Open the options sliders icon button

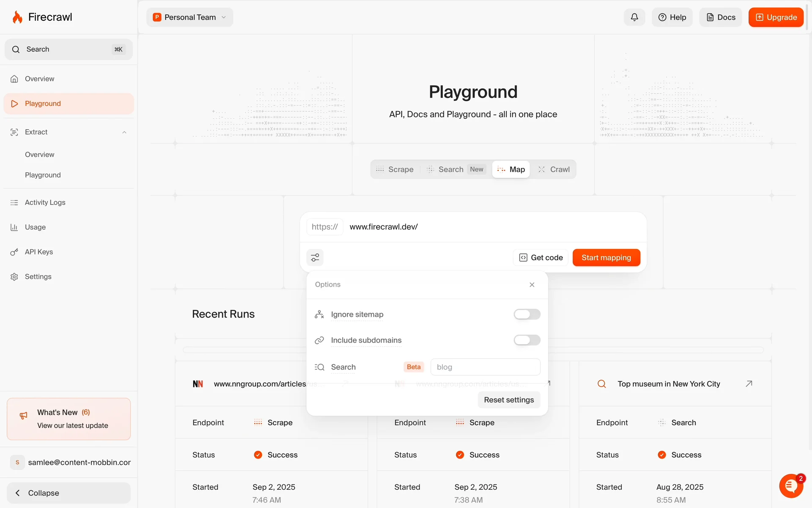(315, 257)
